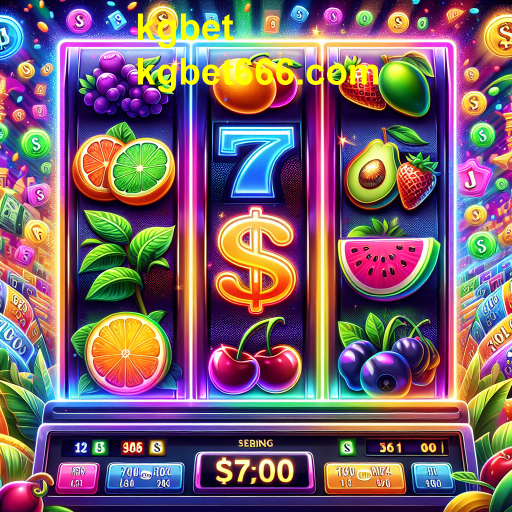Click the grapefruit slice at reel bottom
Screen dimensions: 512x512
coord(126,353)
